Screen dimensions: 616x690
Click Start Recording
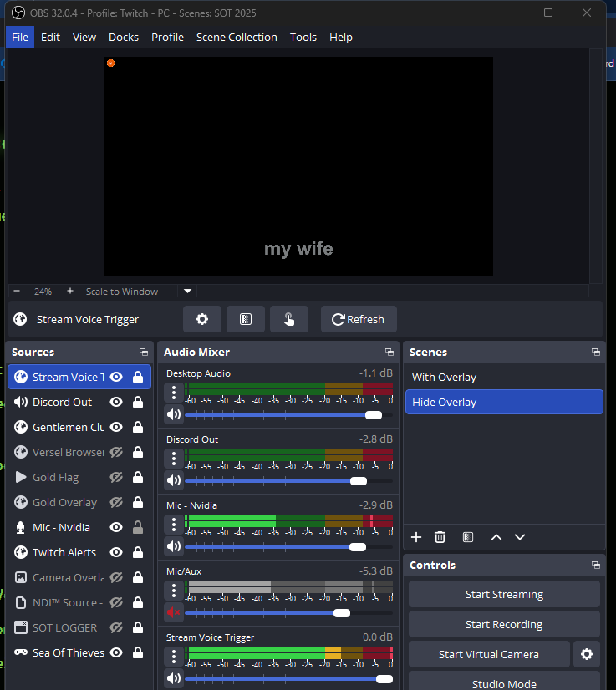(x=504, y=625)
